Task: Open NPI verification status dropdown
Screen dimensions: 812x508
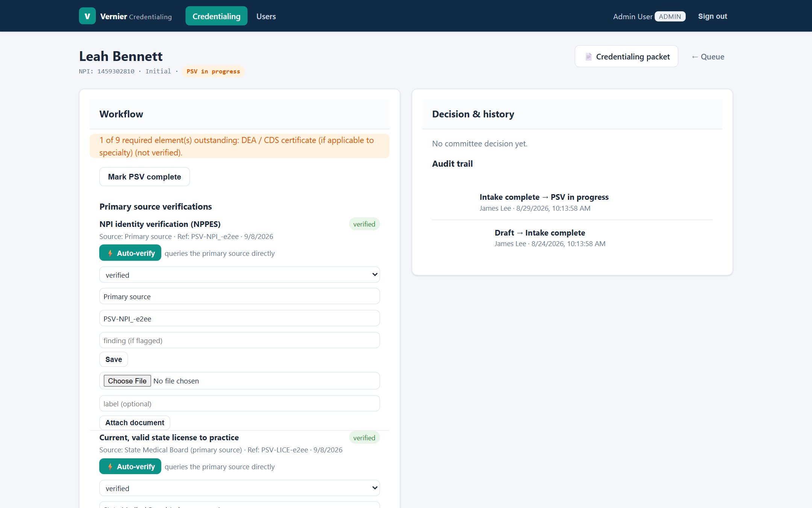Action: point(239,275)
